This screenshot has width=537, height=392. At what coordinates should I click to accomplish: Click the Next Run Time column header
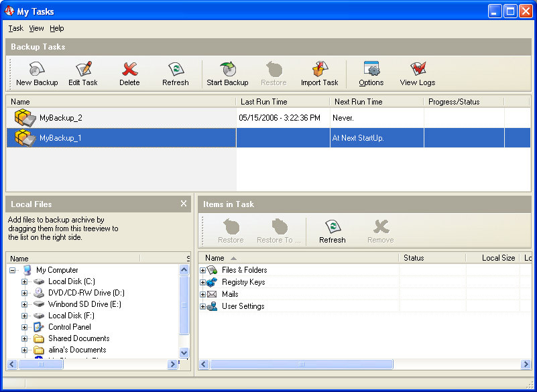pyautogui.click(x=377, y=102)
